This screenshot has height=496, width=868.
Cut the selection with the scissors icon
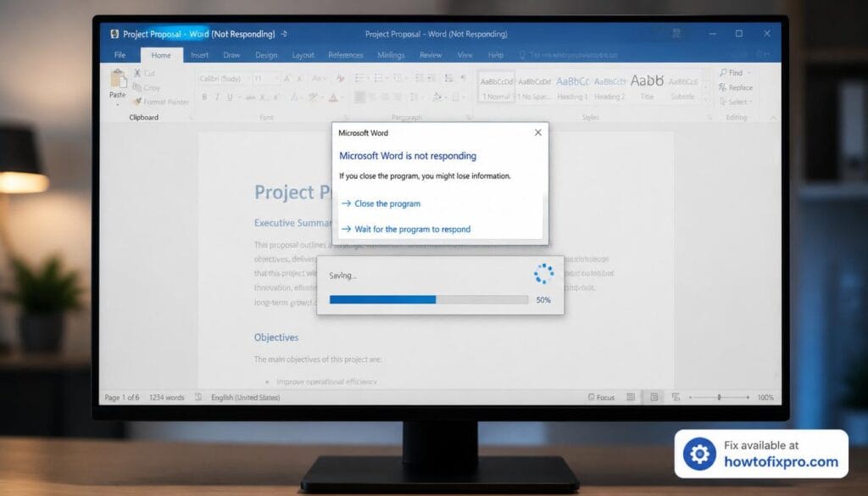pyautogui.click(x=137, y=73)
